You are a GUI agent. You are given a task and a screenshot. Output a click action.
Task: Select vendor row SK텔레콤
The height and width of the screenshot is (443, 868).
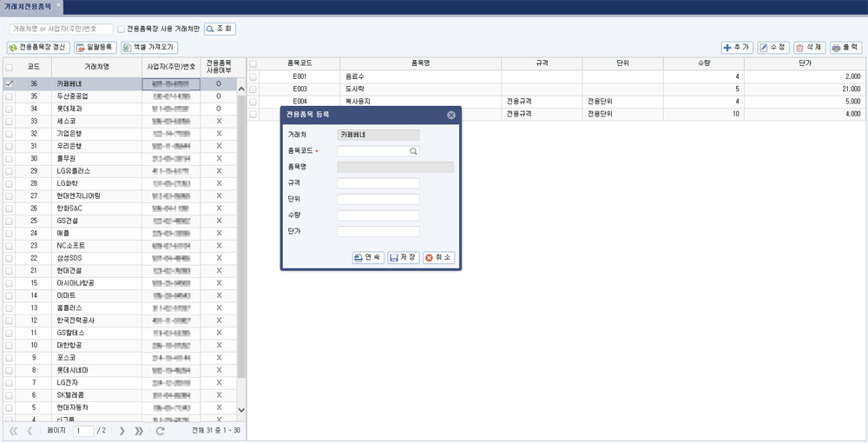tap(121, 395)
